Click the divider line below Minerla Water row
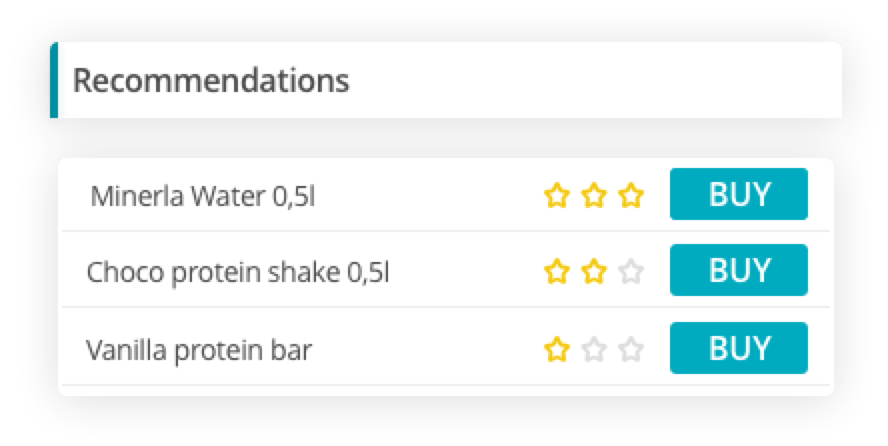The width and height of the screenshot is (888, 446). [445, 232]
